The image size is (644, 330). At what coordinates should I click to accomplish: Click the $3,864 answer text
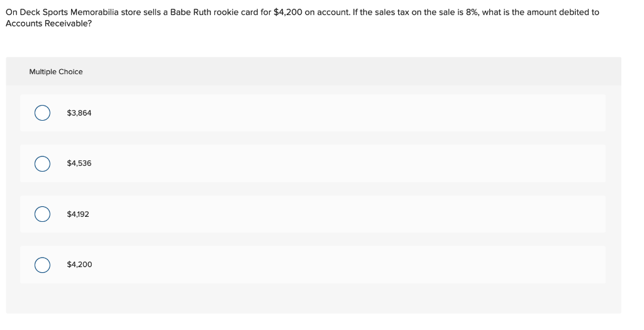point(79,113)
